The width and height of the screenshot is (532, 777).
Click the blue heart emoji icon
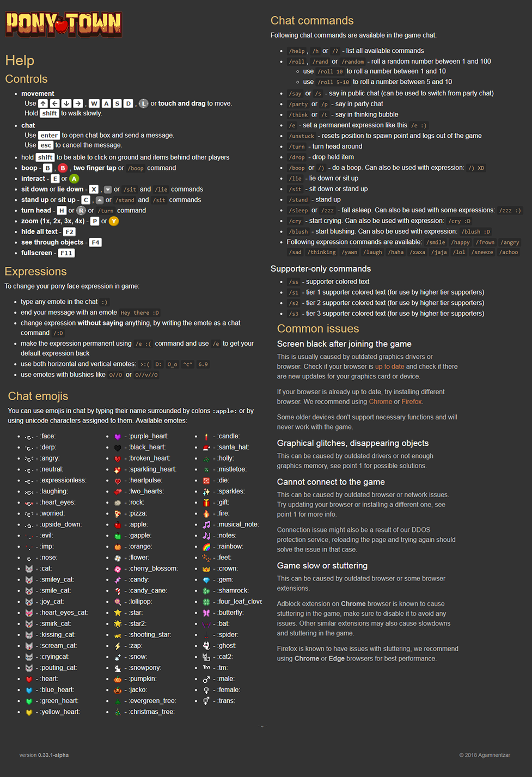[x=29, y=690]
